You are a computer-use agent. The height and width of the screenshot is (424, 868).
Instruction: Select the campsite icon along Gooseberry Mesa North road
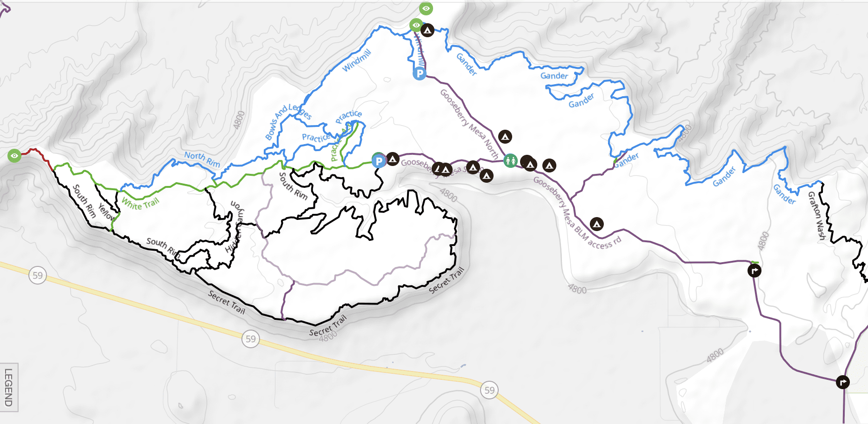(x=505, y=137)
